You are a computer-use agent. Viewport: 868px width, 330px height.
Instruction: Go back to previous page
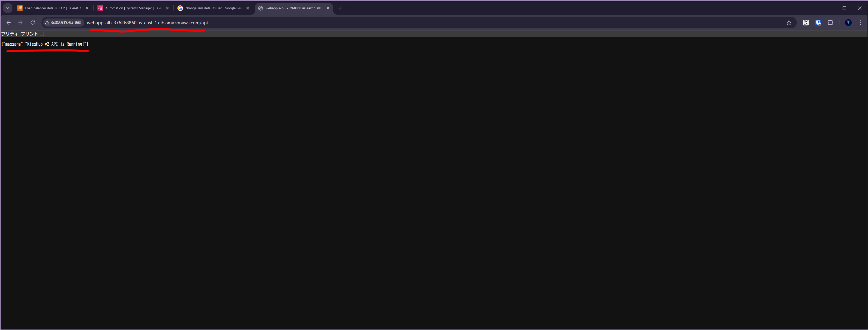click(9, 23)
